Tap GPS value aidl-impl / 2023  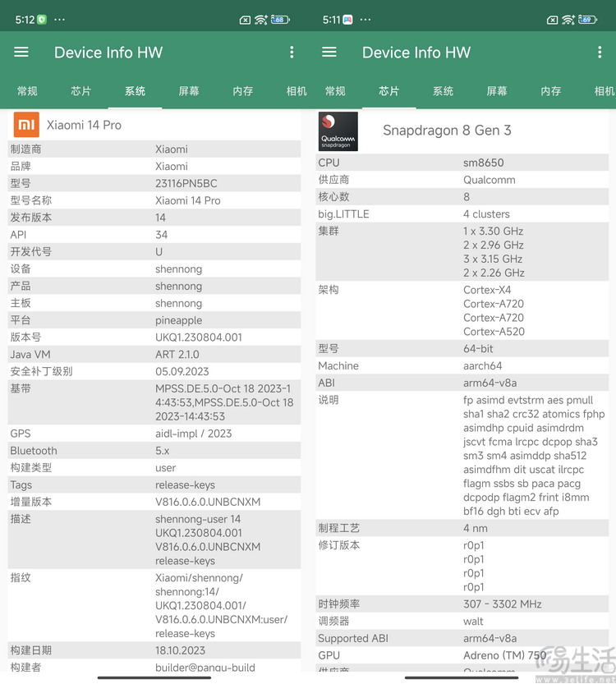coord(194,434)
